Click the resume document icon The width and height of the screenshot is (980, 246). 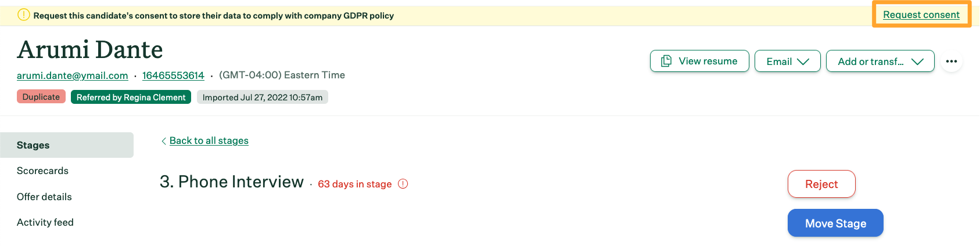point(666,61)
